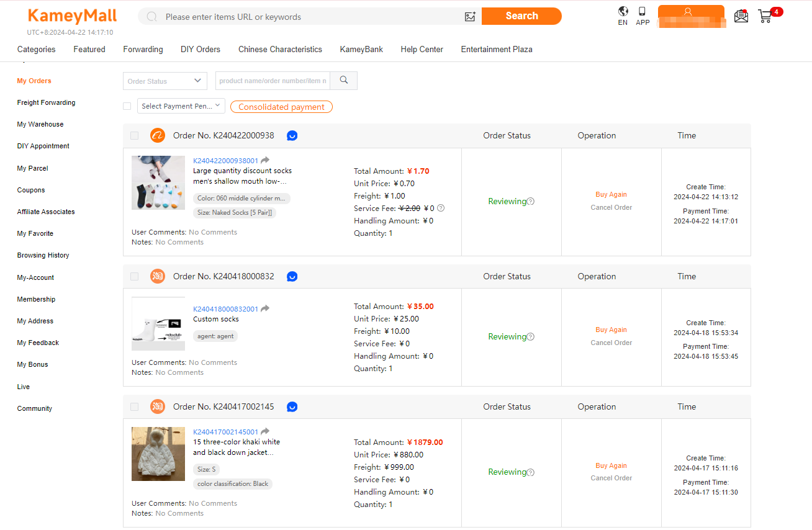The height and width of the screenshot is (530, 812).
Task: Open the Order Status dropdown
Action: click(165, 81)
